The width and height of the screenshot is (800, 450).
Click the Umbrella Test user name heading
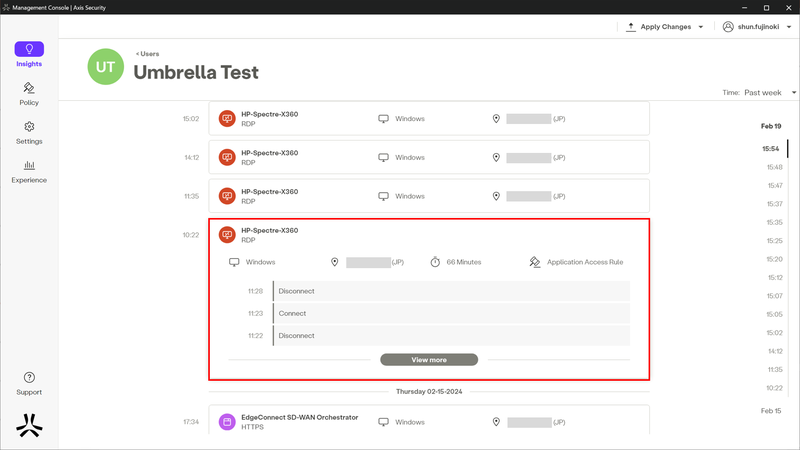point(196,72)
